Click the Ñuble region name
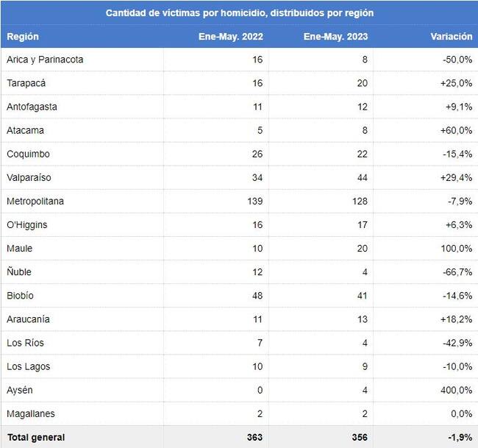The height and width of the screenshot is (448, 478). [19, 272]
